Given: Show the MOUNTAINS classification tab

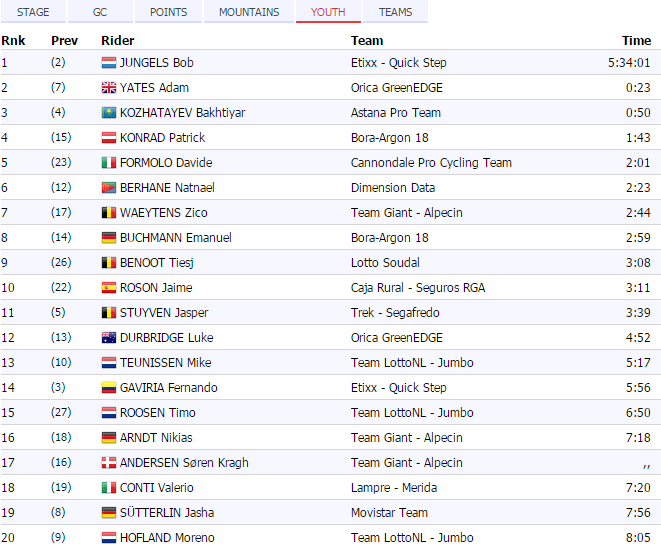Looking at the screenshot, I should [249, 12].
